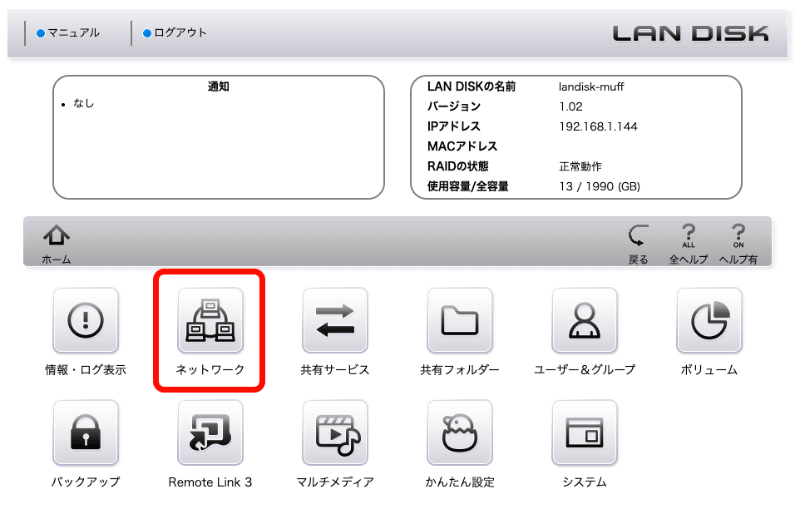Open the ネットワーク settings icon
Screen dimensions: 800x514
[x=210, y=321]
